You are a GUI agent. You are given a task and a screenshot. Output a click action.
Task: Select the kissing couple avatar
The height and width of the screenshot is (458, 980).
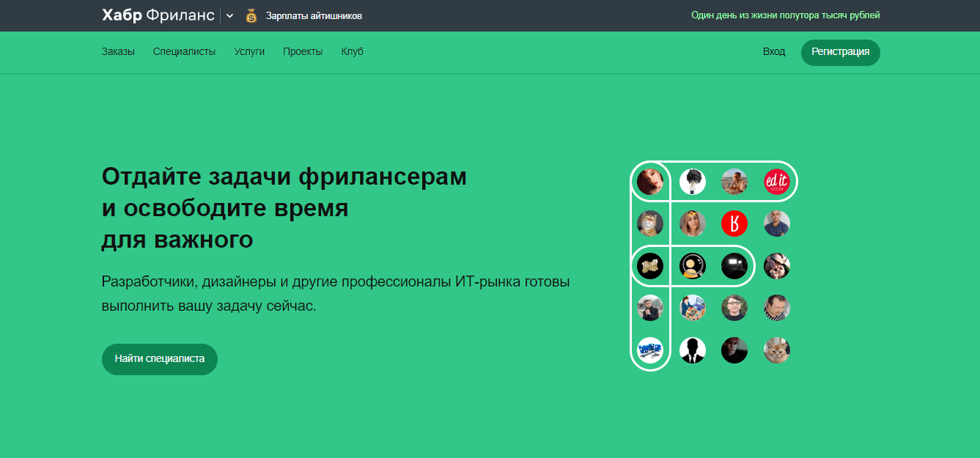point(777,266)
